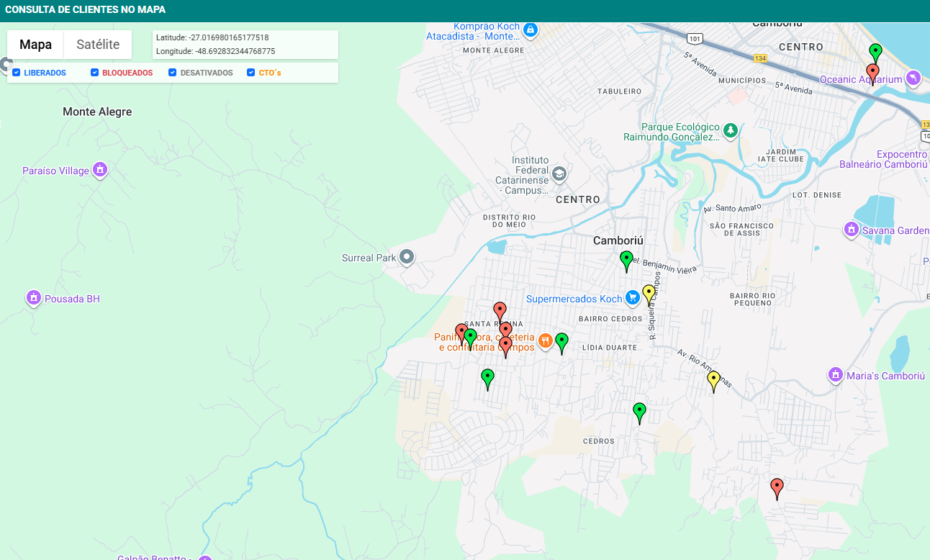The width and height of the screenshot is (930, 560).
Task: Click the Oceanic Aquarium dolphin icon
Action: pos(913,78)
